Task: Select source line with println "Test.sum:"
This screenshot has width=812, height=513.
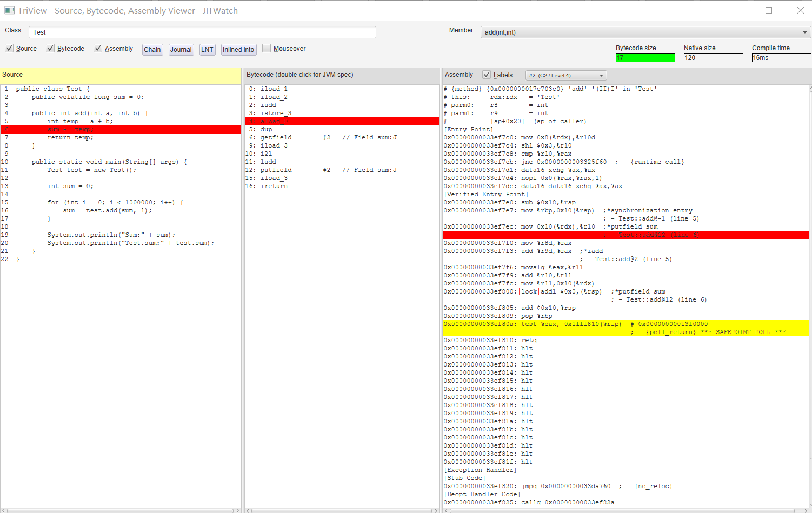Action: [x=131, y=243]
